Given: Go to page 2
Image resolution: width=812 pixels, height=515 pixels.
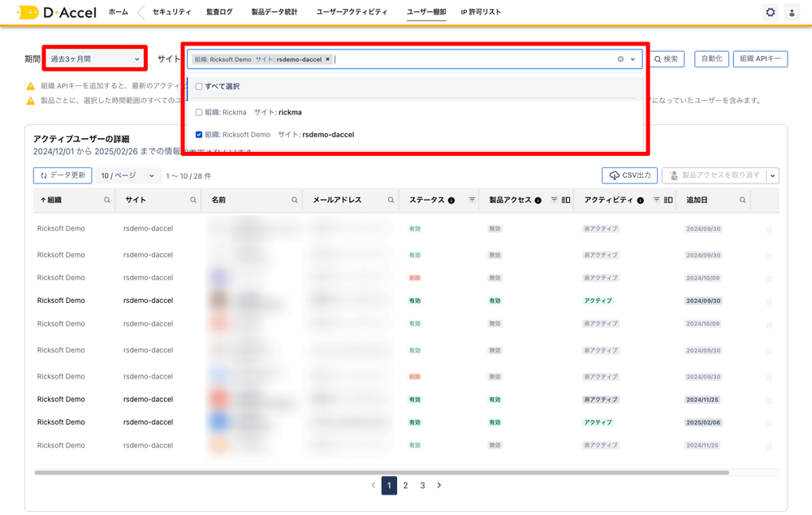Looking at the screenshot, I should (405, 486).
